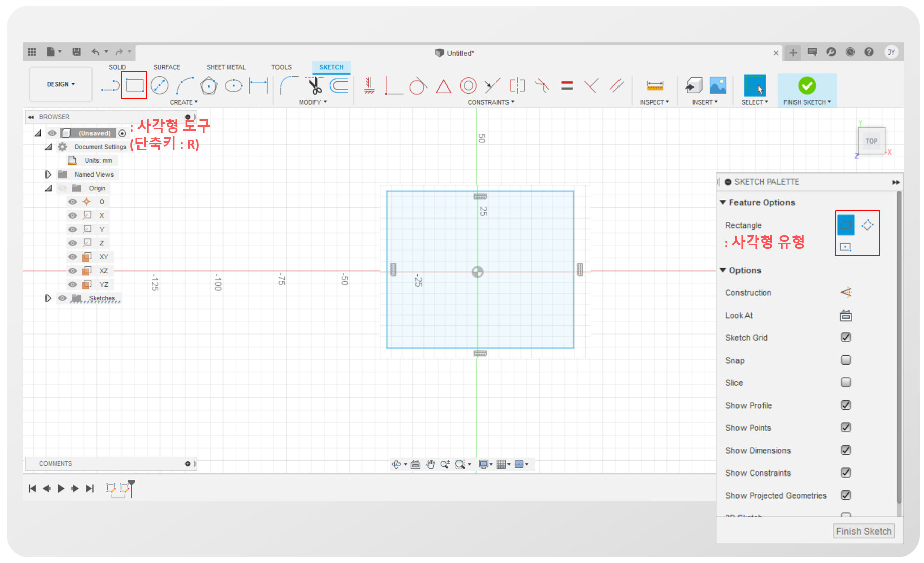Select the Center Diameter Circle tool
This screenshot has height=563, width=924.
(159, 85)
